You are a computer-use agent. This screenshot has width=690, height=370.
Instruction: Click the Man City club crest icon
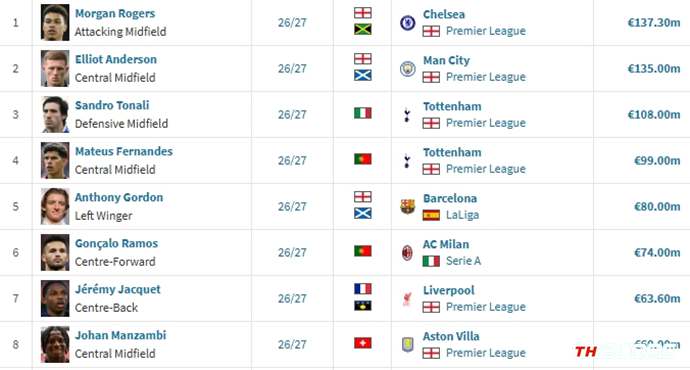(407, 69)
